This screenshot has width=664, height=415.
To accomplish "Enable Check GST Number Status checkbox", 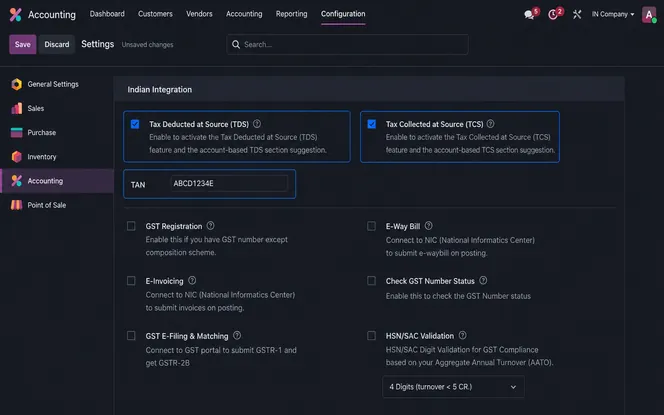I will coord(371,281).
